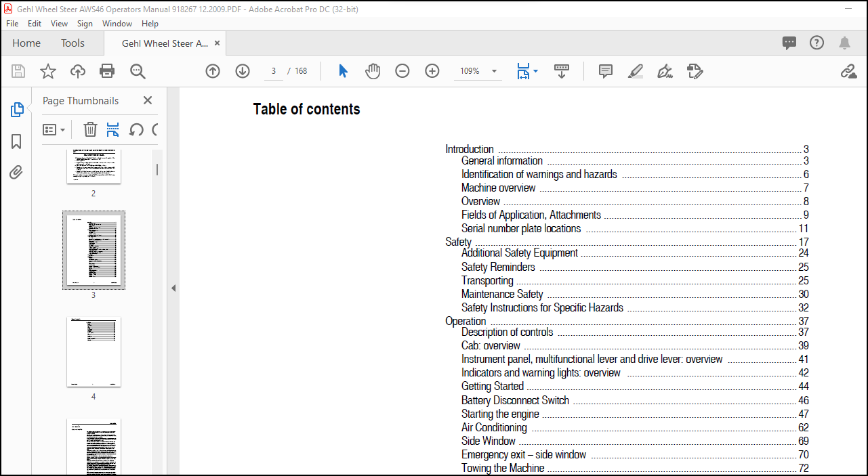
Task: Switch to the Home tab
Action: pyautogui.click(x=26, y=43)
